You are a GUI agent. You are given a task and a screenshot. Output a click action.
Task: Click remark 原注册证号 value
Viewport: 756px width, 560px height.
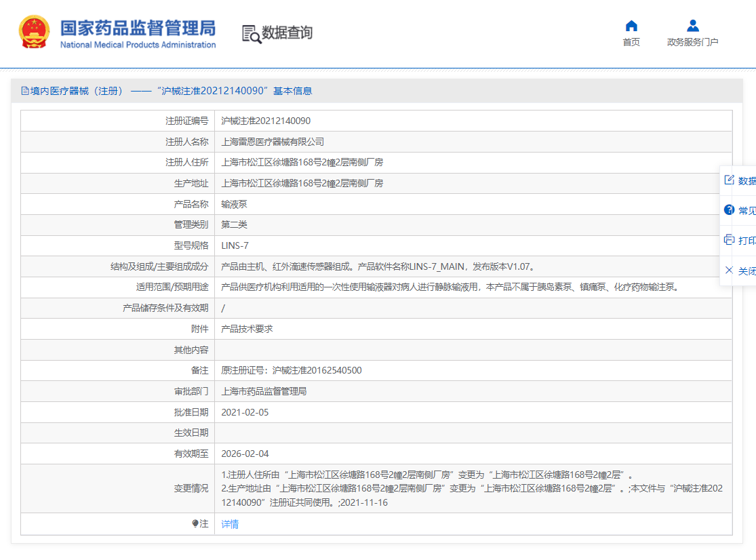tap(292, 371)
